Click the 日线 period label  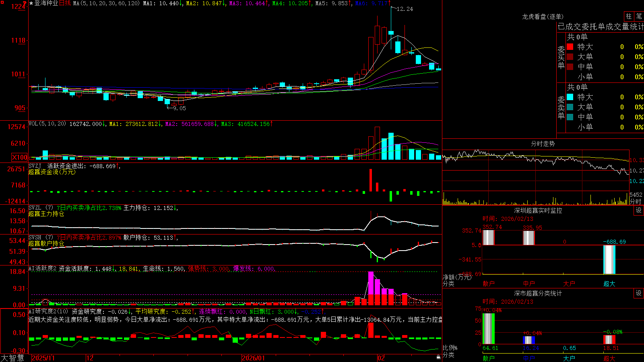65,3
